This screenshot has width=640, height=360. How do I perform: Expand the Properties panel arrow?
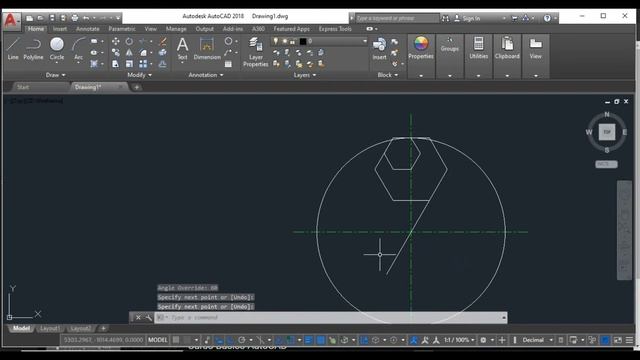coord(421,76)
